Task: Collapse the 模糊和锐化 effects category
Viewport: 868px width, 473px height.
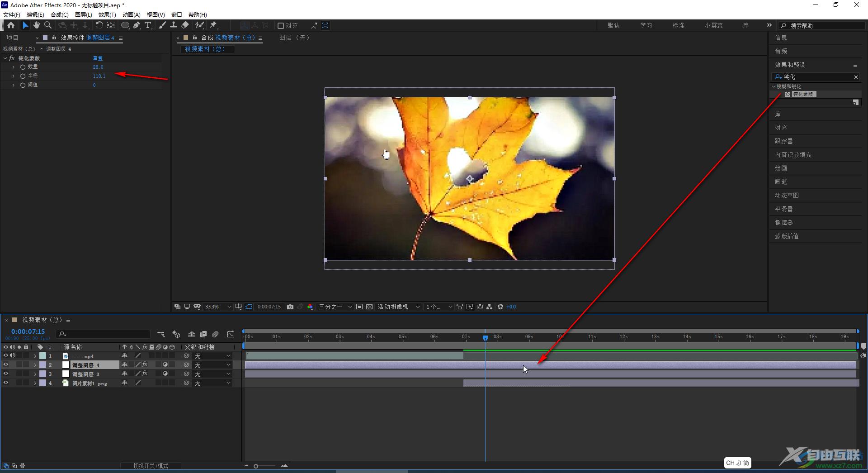Action: pyautogui.click(x=774, y=86)
